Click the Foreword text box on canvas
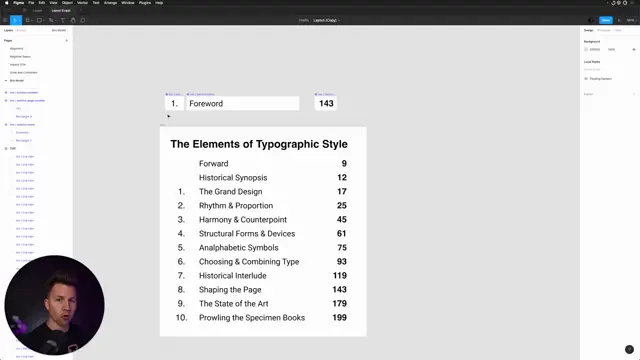The height and width of the screenshot is (360, 640). [x=242, y=104]
